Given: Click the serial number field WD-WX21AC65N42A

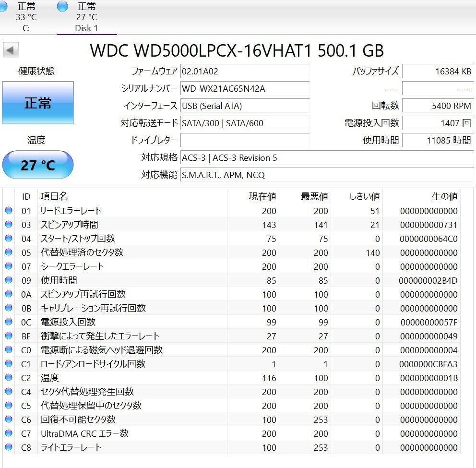Looking at the screenshot, I should click(x=245, y=89).
